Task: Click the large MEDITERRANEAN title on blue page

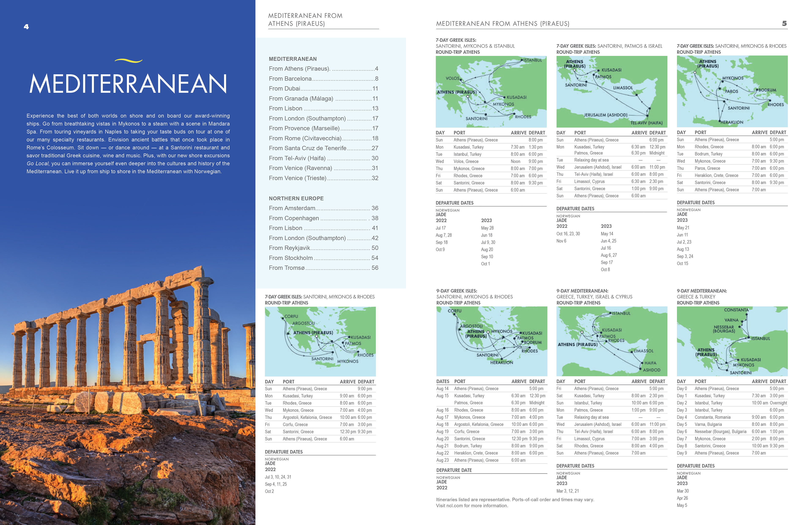Action: [x=128, y=83]
